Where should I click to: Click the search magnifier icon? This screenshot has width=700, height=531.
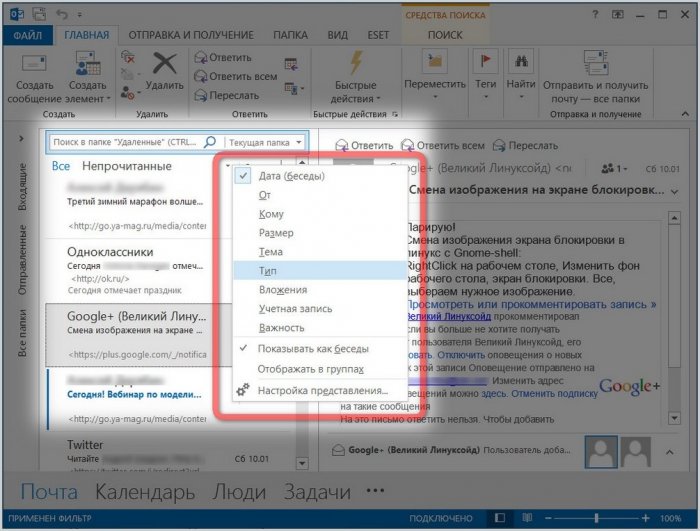tap(210, 142)
